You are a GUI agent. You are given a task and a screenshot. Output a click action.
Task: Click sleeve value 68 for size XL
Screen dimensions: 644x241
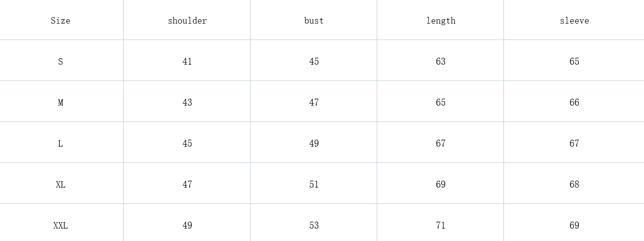coord(574,185)
